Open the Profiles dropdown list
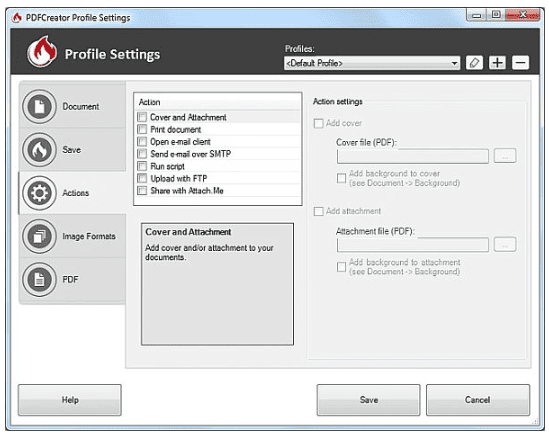The height and width of the screenshot is (435, 549). click(372, 63)
